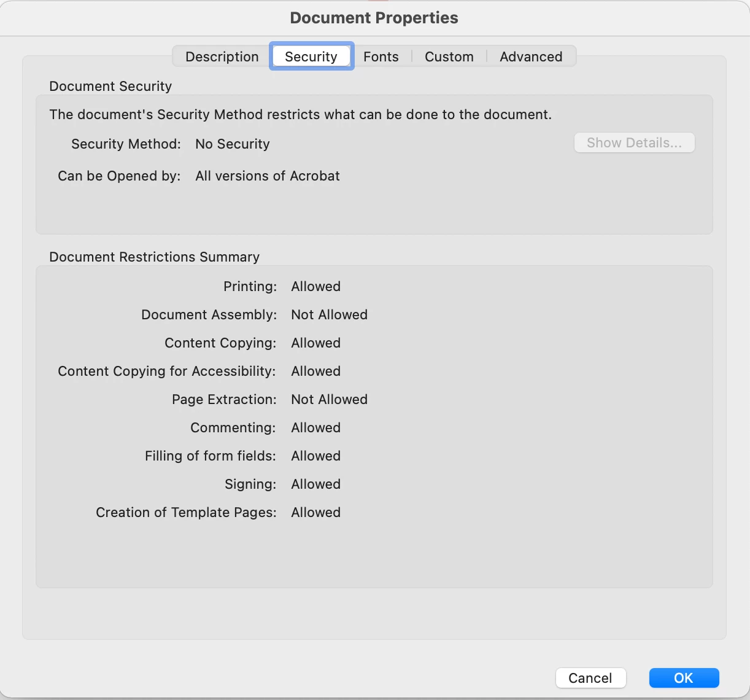Click the "Document Assembly:" label

point(209,314)
